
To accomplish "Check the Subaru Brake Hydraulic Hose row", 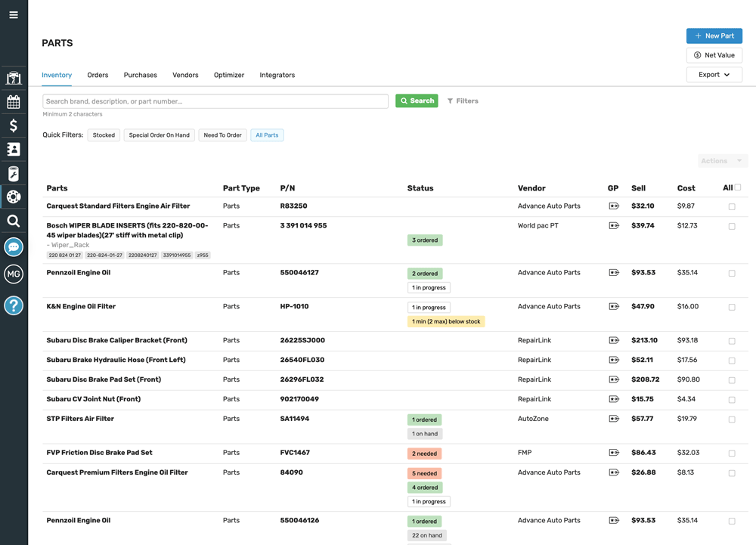I will pos(732,361).
